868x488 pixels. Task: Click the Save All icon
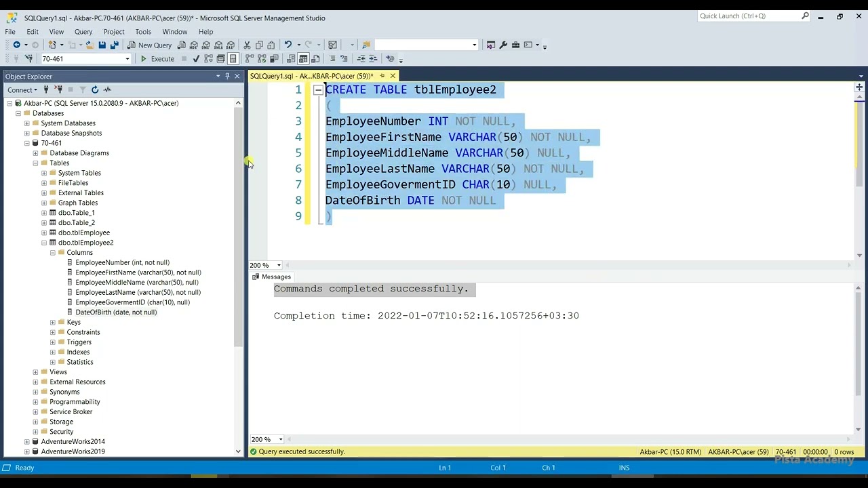tap(115, 45)
